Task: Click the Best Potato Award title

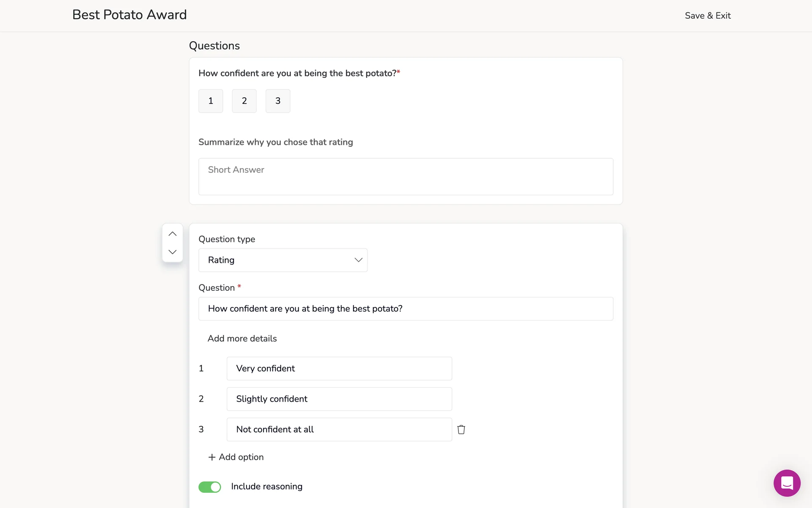Action: pyautogui.click(x=129, y=15)
